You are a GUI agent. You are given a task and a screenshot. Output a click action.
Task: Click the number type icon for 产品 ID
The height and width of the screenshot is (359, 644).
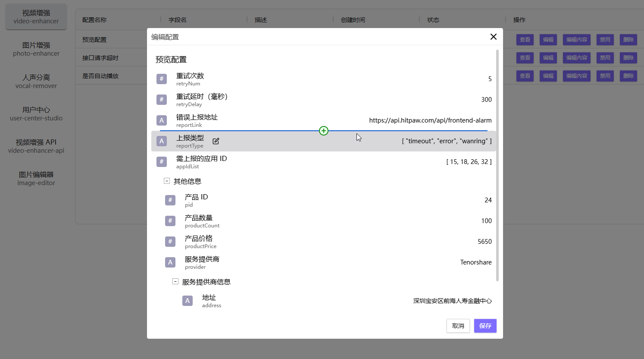pos(170,200)
